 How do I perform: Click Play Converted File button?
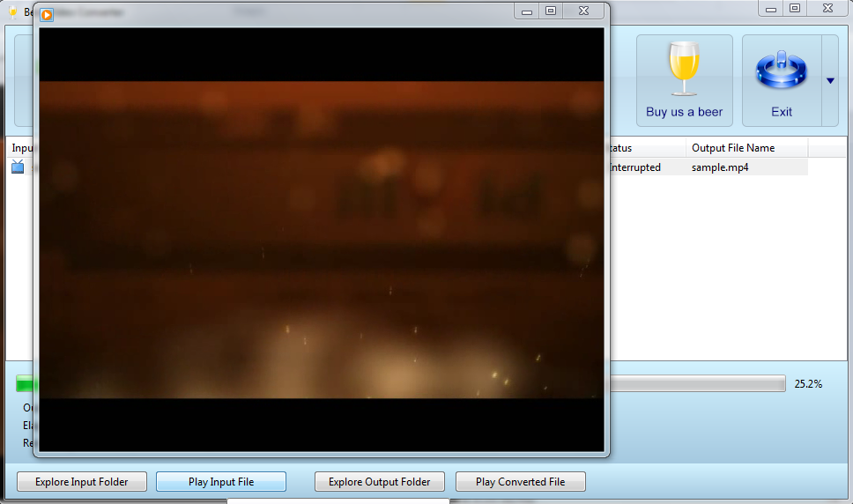pyautogui.click(x=521, y=482)
